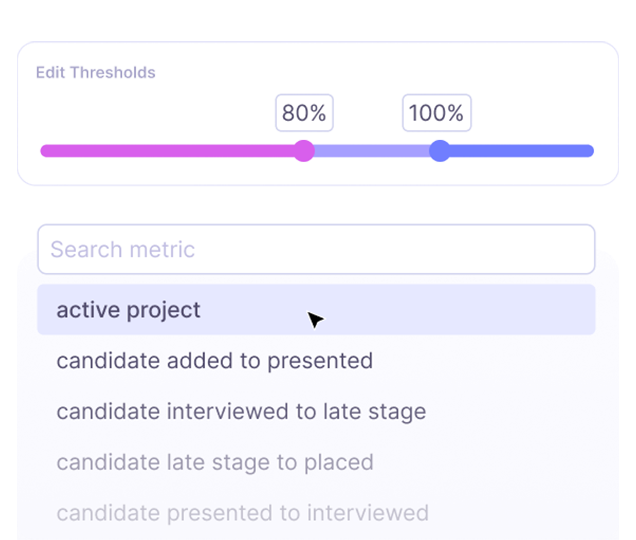Click the 80% threshold slider handle
This screenshot has height=540, width=636.
(304, 151)
